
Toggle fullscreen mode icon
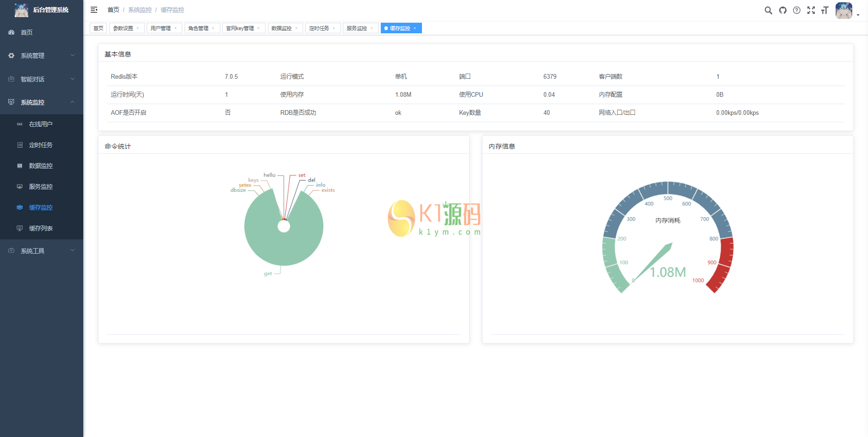tap(811, 10)
